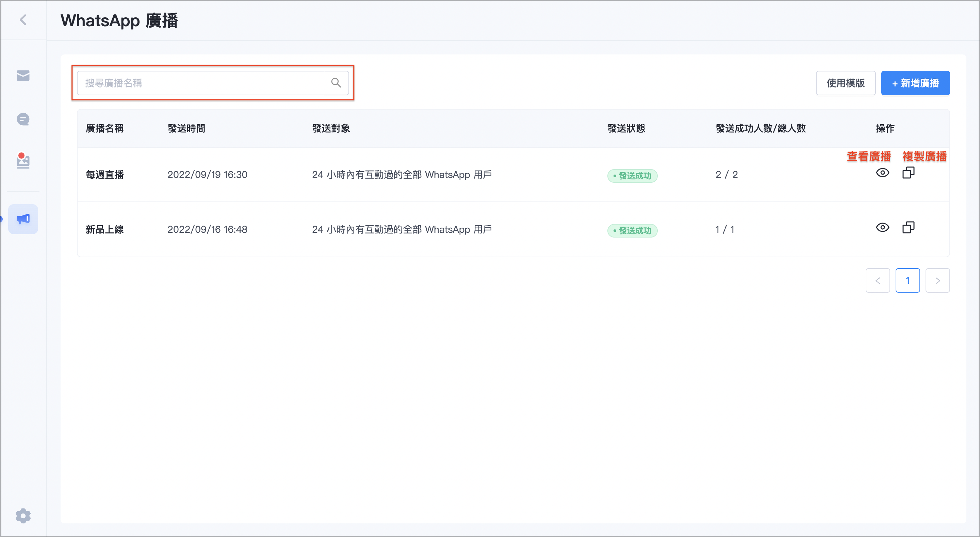980x537 pixels.
Task: Click the audience text in 新品上線 row
Action: tap(402, 229)
